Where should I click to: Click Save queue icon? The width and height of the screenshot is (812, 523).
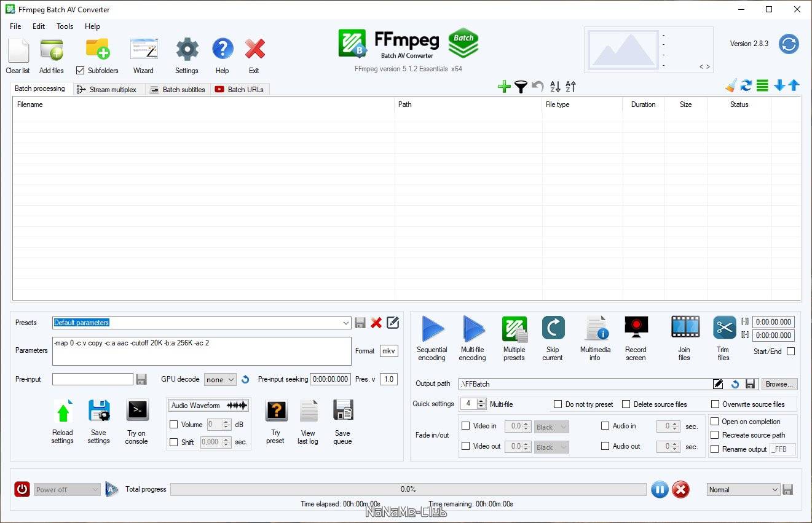pyautogui.click(x=343, y=411)
